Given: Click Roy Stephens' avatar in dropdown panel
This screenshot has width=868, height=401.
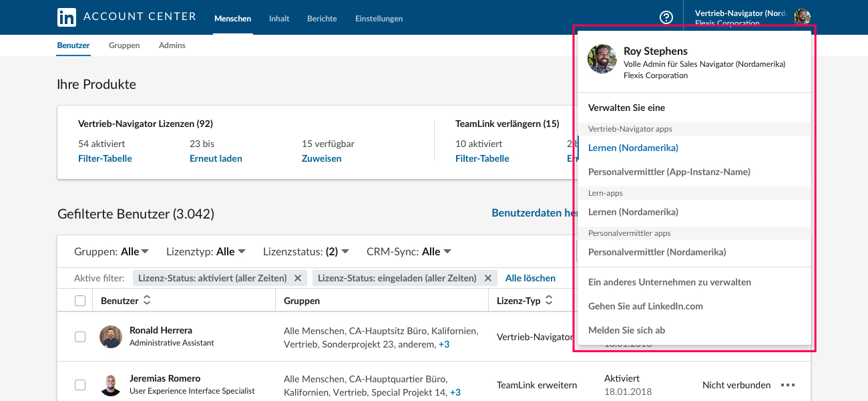Looking at the screenshot, I should coord(602,59).
